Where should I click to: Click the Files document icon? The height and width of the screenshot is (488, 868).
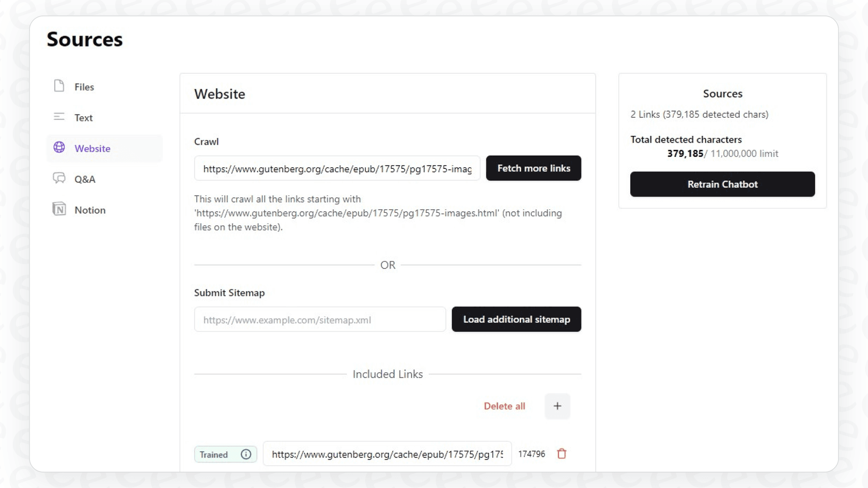click(58, 86)
